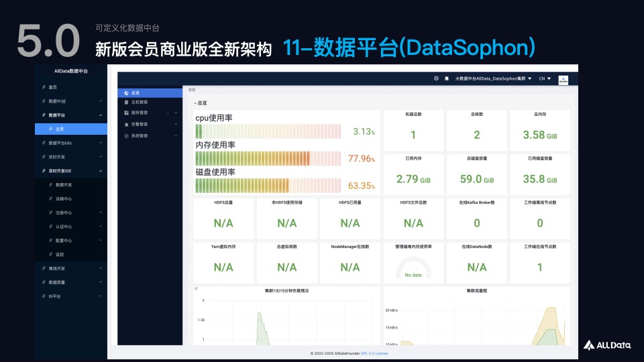Image resolution: width=644 pixels, height=362 pixels.
Task: Expand the 注册中心 submenu chevron
Action: pyautogui.click(x=101, y=213)
